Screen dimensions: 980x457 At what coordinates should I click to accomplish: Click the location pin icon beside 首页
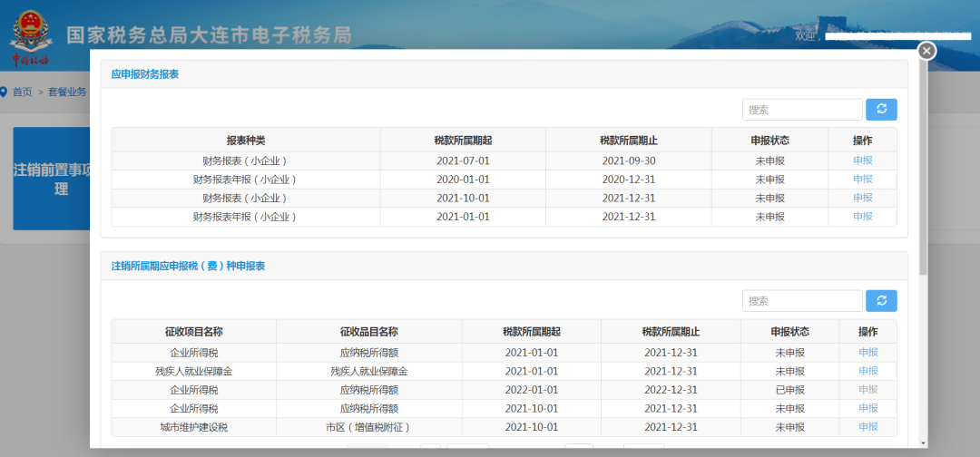[x=4, y=92]
